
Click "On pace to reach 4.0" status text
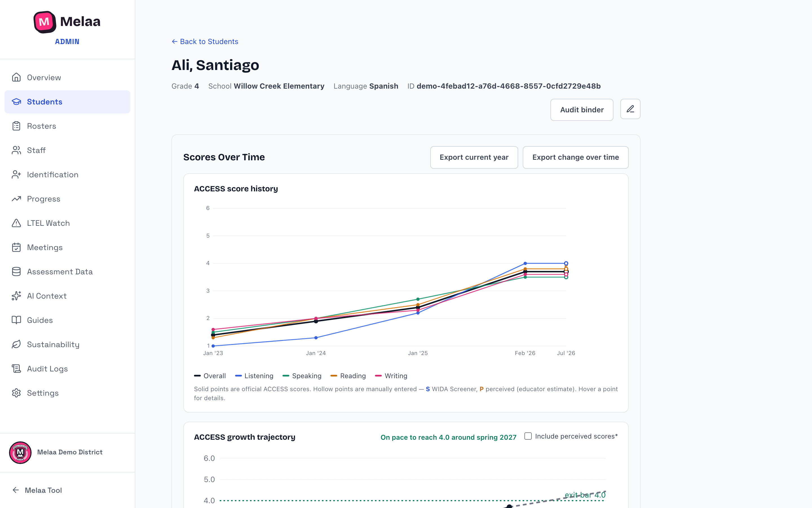click(x=448, y=437)
